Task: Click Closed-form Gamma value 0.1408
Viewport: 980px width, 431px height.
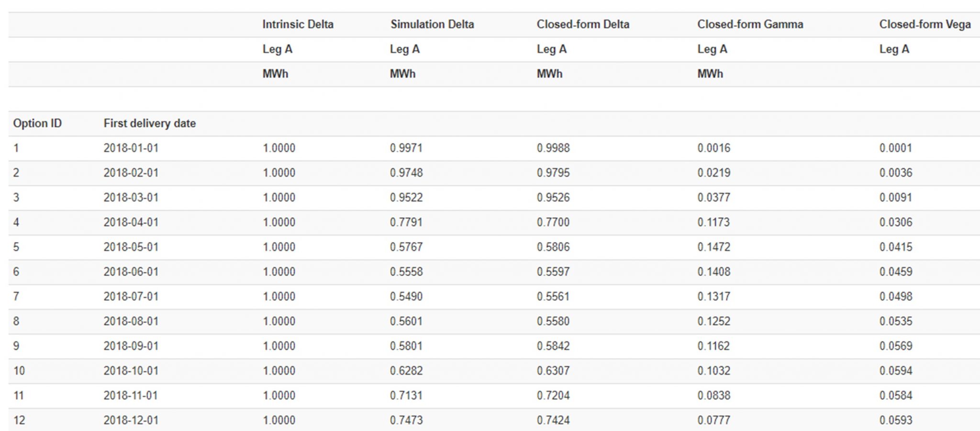Action: [x=714, y=272]
